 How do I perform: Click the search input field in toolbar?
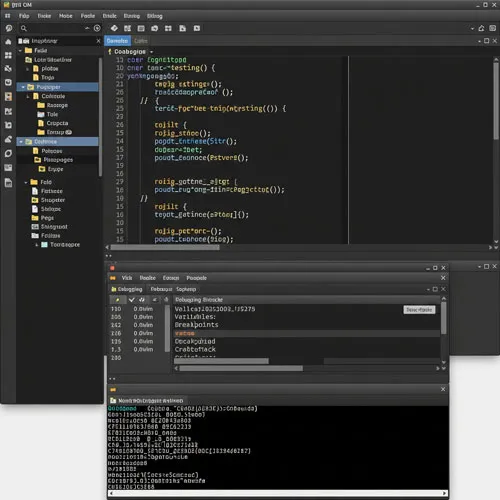point(55,28)
